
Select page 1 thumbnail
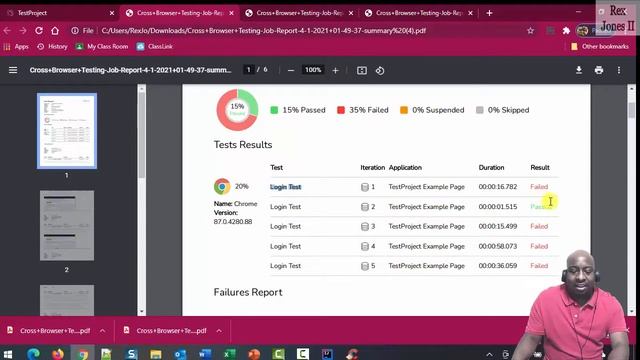(67, 131)
